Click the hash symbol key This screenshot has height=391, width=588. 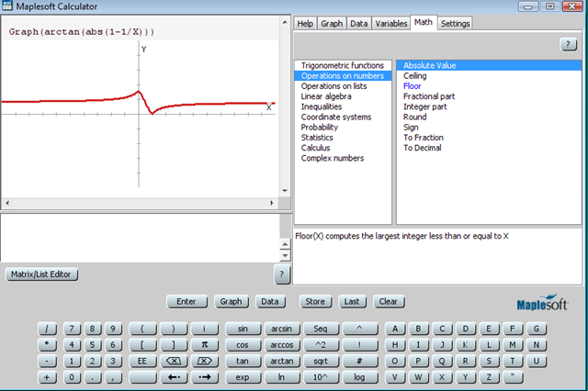[359, 361]
